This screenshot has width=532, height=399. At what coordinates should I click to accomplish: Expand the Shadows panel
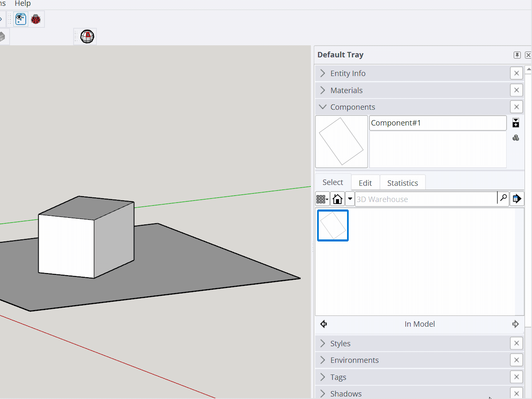click(x=323, y=394)
